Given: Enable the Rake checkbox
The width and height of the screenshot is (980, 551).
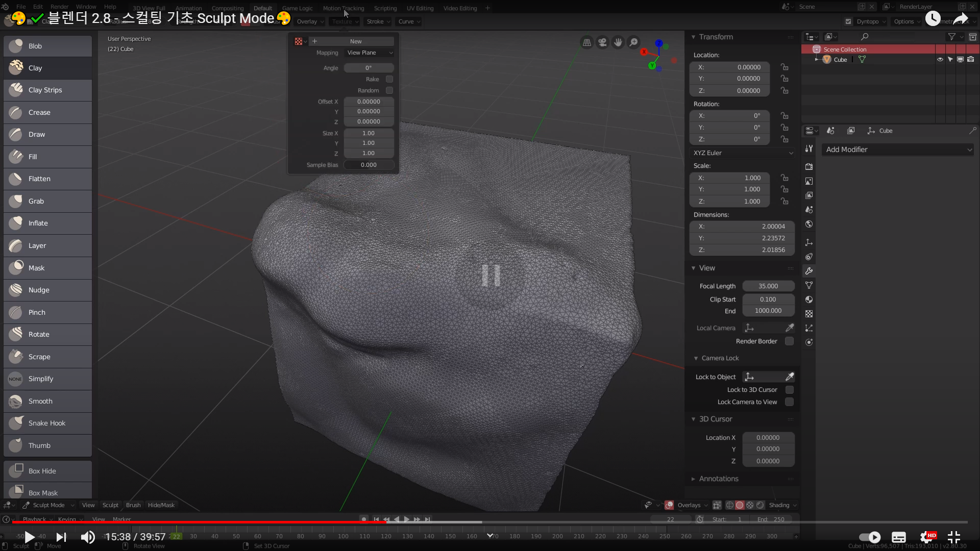Looking at the screenshot, I should pos(389,79).
